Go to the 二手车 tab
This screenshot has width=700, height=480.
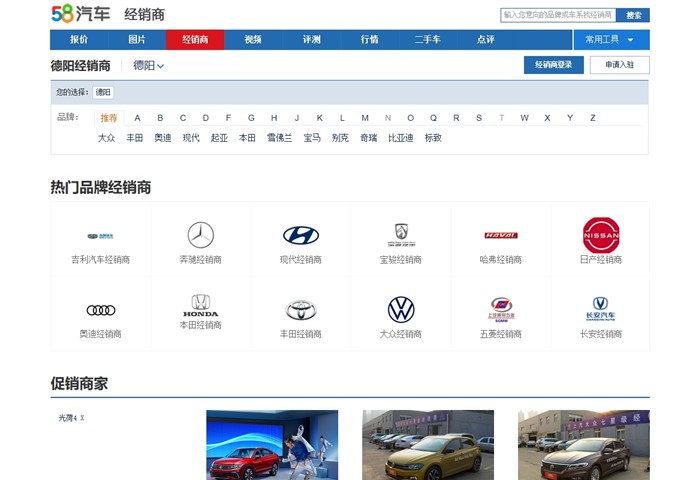(428, 40)
